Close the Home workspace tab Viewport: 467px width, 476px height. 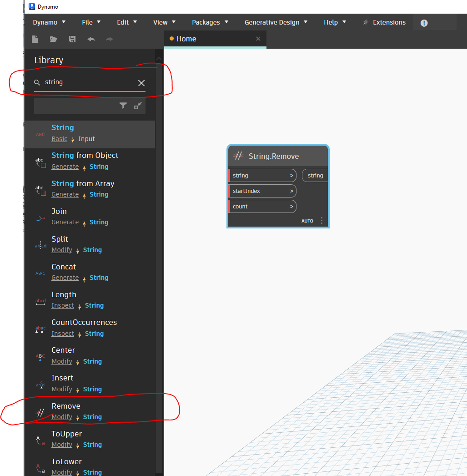click(x=258, y=39)
